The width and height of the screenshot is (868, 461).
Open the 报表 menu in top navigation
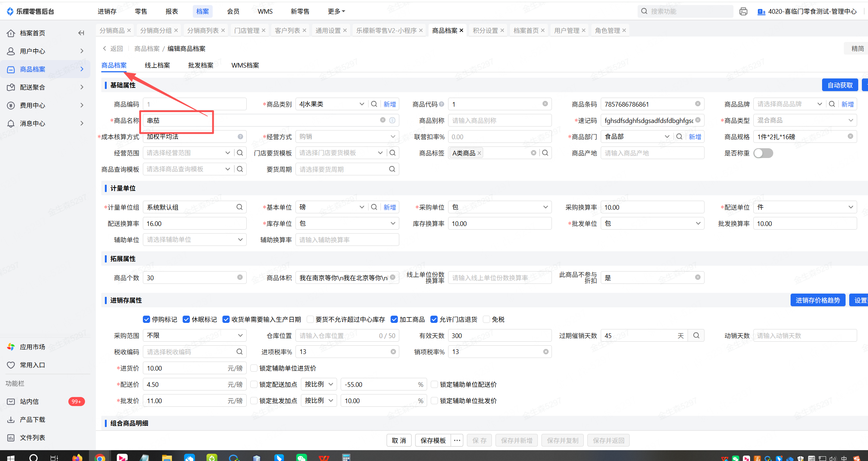(x=171, y=12)
